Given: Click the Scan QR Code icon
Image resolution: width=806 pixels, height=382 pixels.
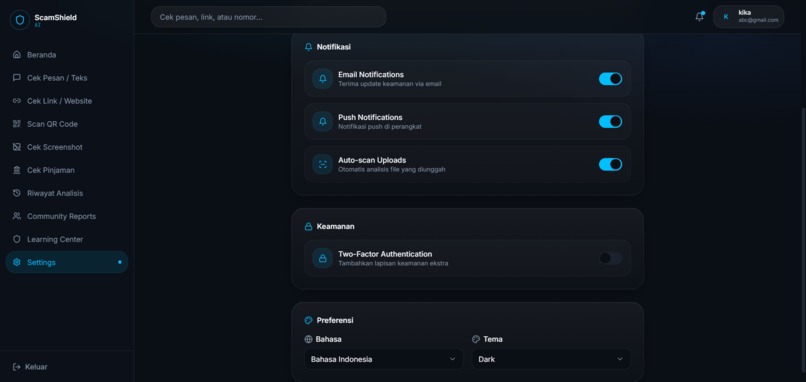Looking at the screenshot, I should point(16,124).
